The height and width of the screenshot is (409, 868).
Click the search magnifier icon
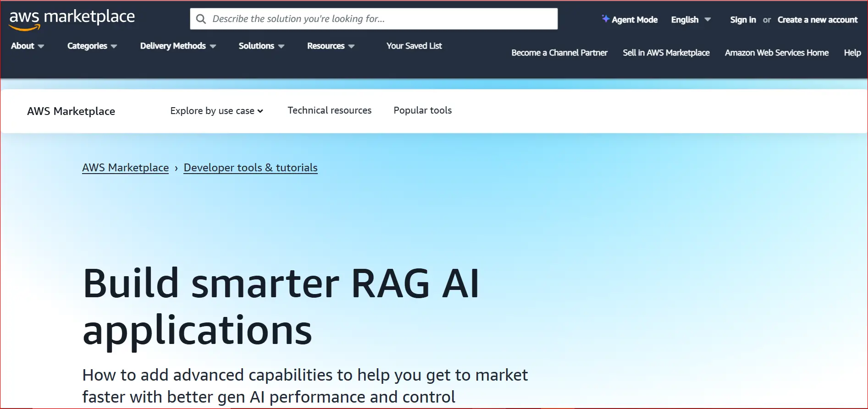pyautogui.click(x=201, y=19)
